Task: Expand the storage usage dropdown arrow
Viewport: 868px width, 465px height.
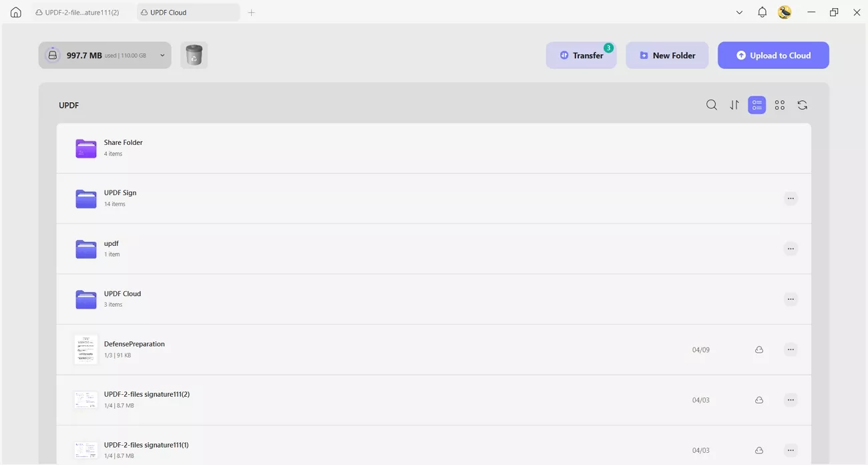Action: click(162, 55)
